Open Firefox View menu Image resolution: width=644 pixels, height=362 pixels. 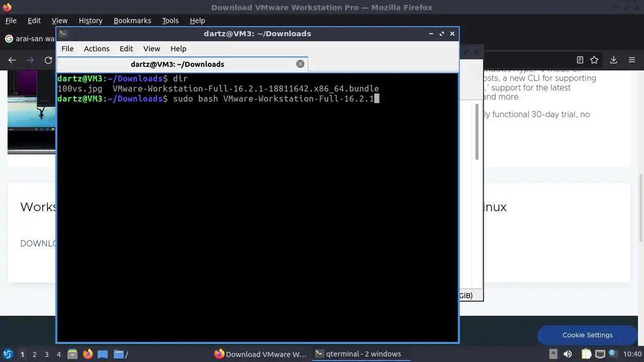(x=59, y=21)
